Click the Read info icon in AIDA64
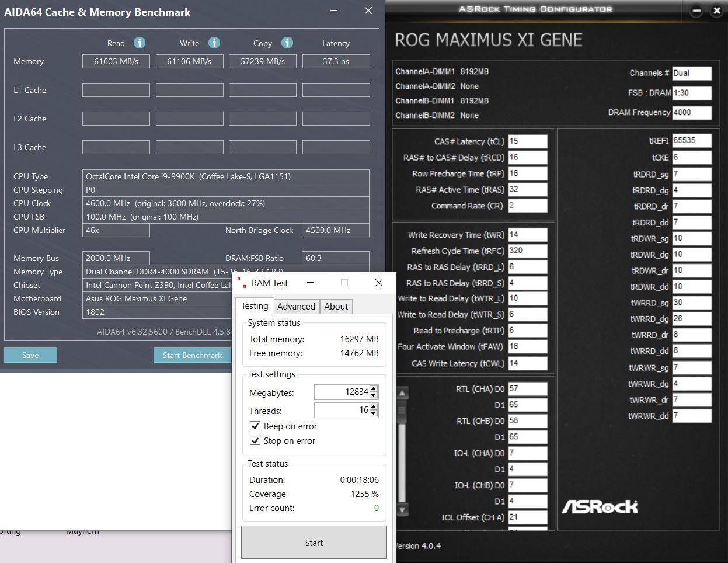The width and height of the screenshot is (728, 563). coord(139,43)
